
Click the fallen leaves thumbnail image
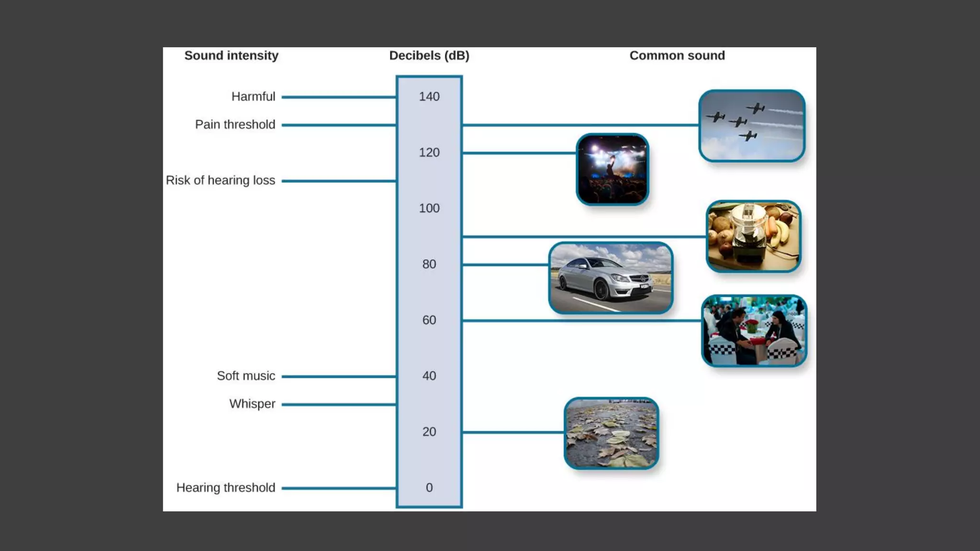(611, 433)
